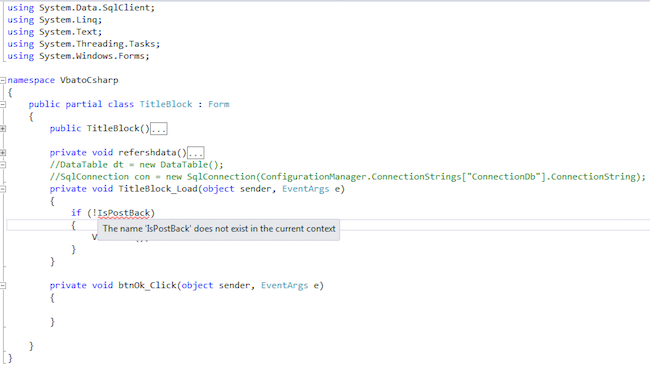The height and width of the screenshot is (366, 650).
Task: Place cursor on 'using System.Text;'
Action: 54,32
